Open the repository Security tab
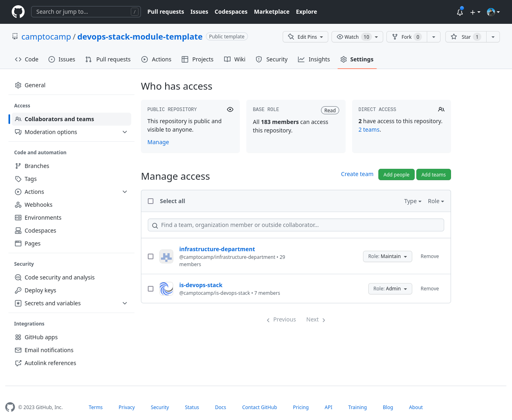This screenshot has height=420, width=512. 272,59
